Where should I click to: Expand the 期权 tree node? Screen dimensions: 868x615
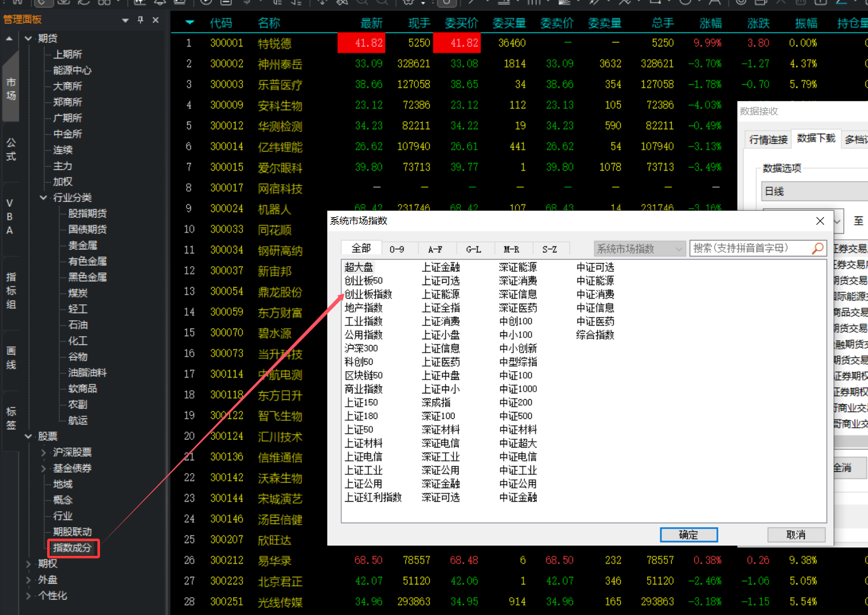click(x=28, y=563)
